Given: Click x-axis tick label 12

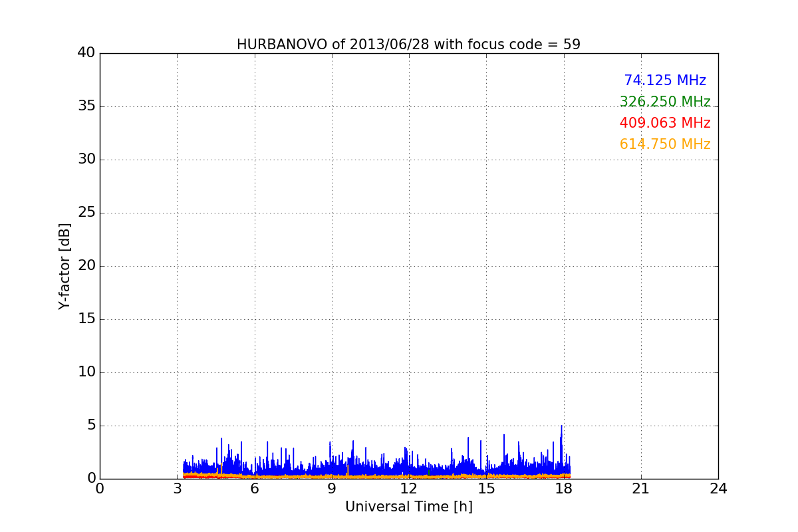Looking at the screenshot, I should pos(409,488).
